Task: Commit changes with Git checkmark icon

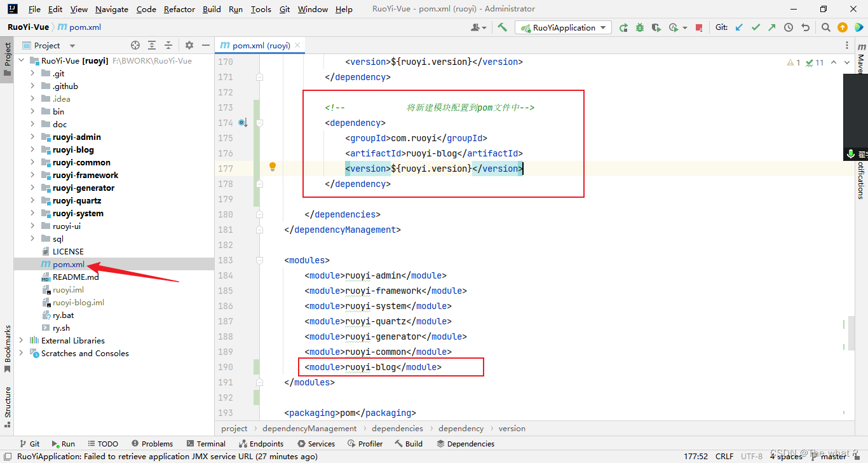Action: tap(756, 27)
